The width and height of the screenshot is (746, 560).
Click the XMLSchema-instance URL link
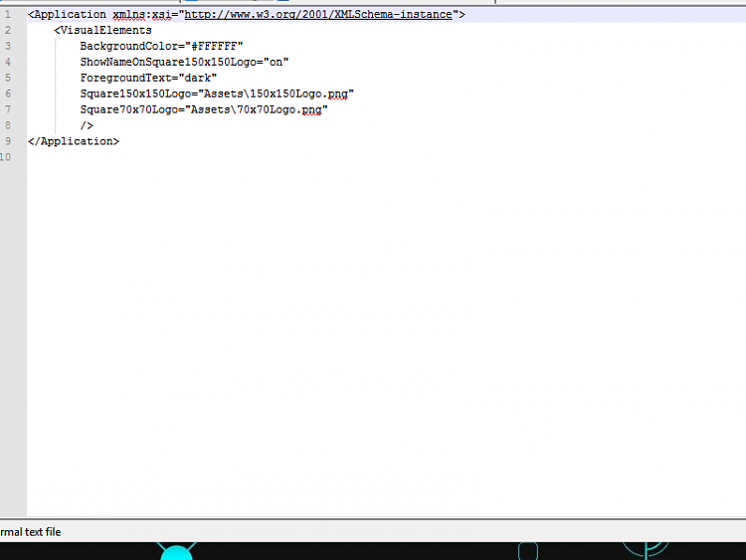coord(318,14)
